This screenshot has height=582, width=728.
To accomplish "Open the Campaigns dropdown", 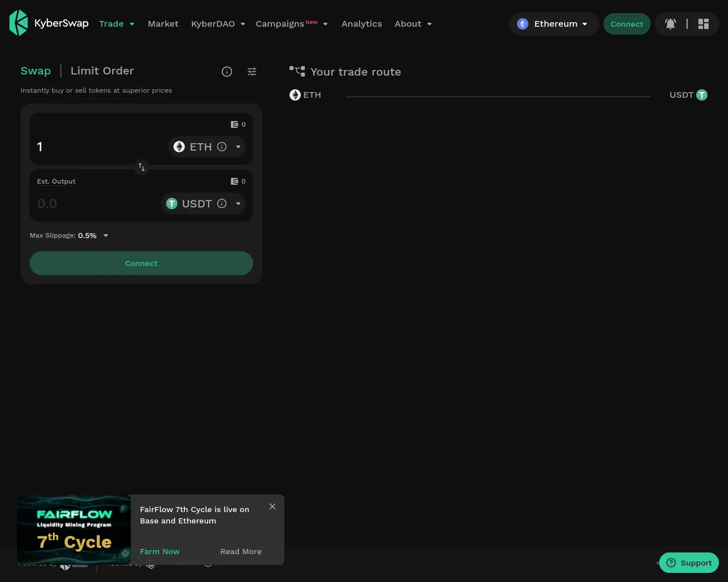I will 292,24.
